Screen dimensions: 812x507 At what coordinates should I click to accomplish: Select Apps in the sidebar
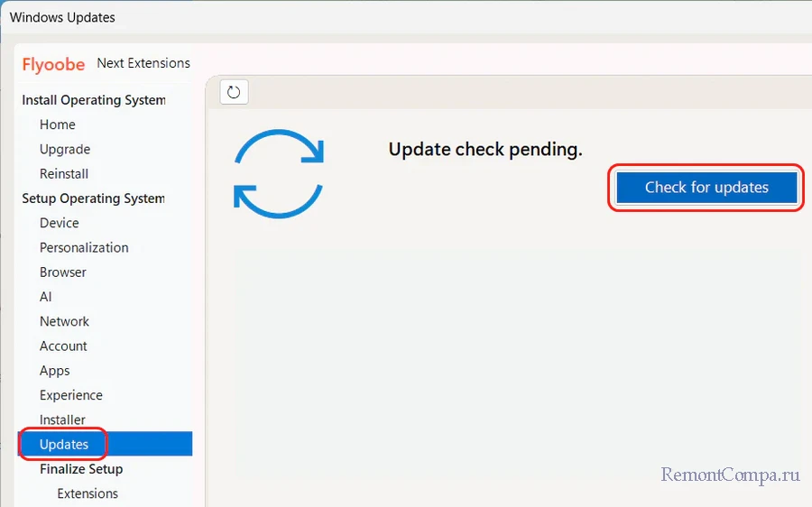tap(55, 371)
